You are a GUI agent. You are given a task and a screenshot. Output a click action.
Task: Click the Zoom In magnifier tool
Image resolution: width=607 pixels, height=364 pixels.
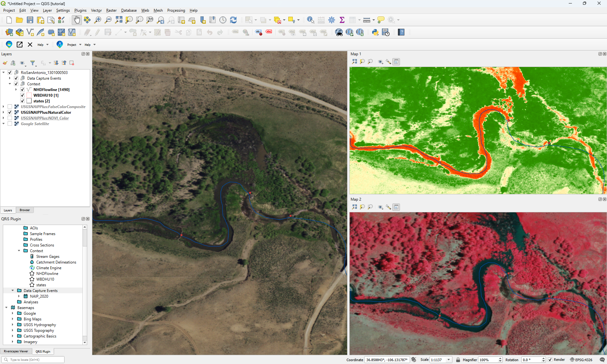(x=98, y=20)
